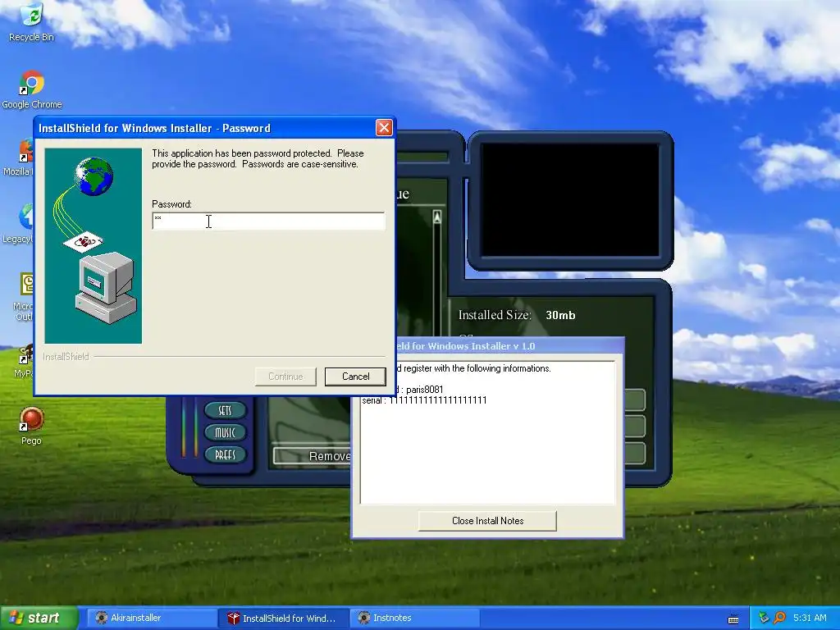Click the black preview screen in Akira installer
Screen dimensions: 840x630
coord(570,200)
